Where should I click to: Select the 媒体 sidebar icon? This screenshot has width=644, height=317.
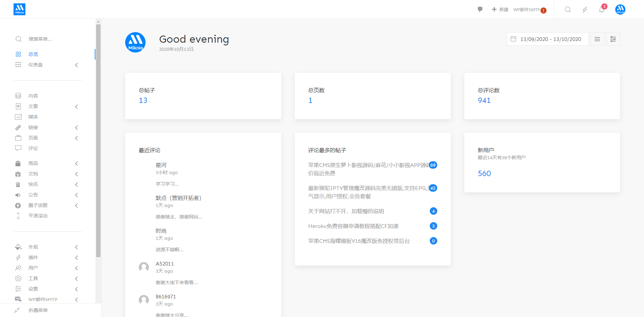pyautogui.click(x=19, y=117)
